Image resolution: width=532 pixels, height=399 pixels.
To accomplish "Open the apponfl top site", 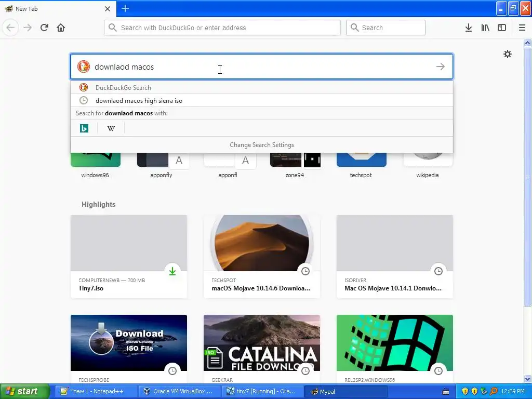I will [x=228, y=166].
